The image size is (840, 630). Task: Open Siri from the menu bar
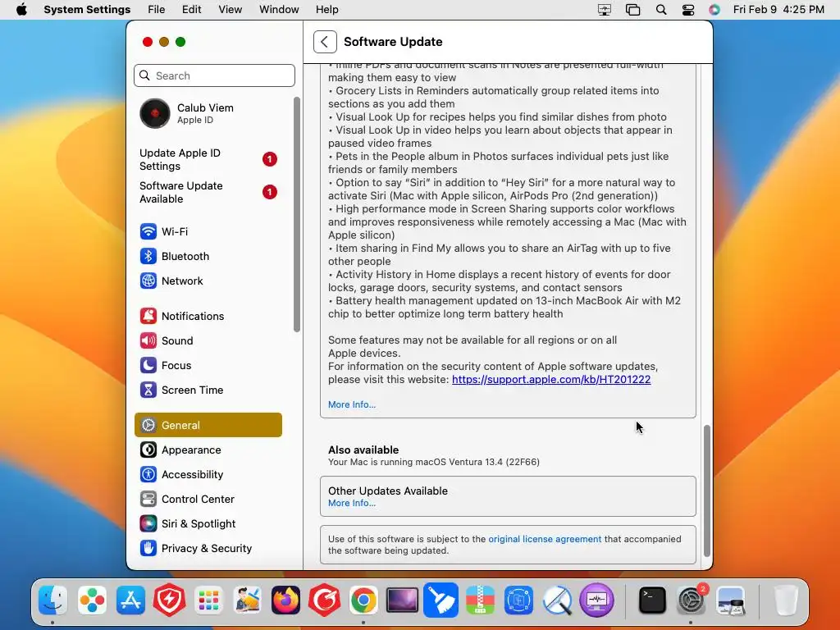(x=714, y=10)
